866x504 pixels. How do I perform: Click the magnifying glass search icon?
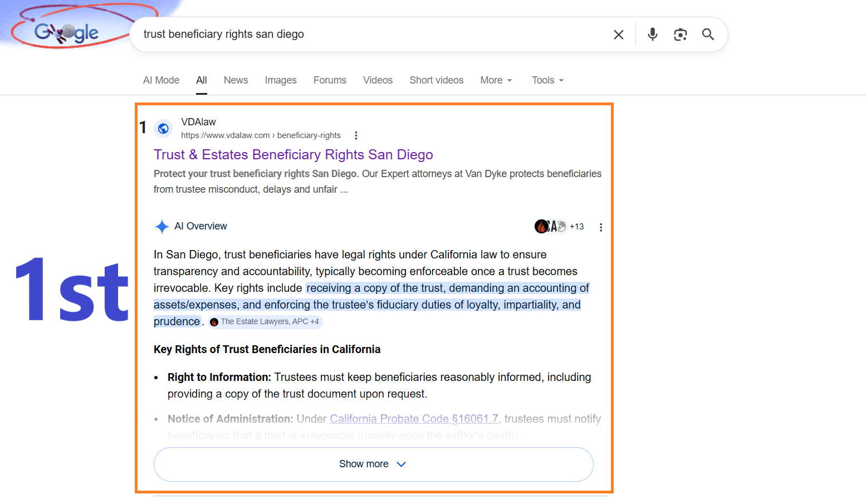(708, 35)
